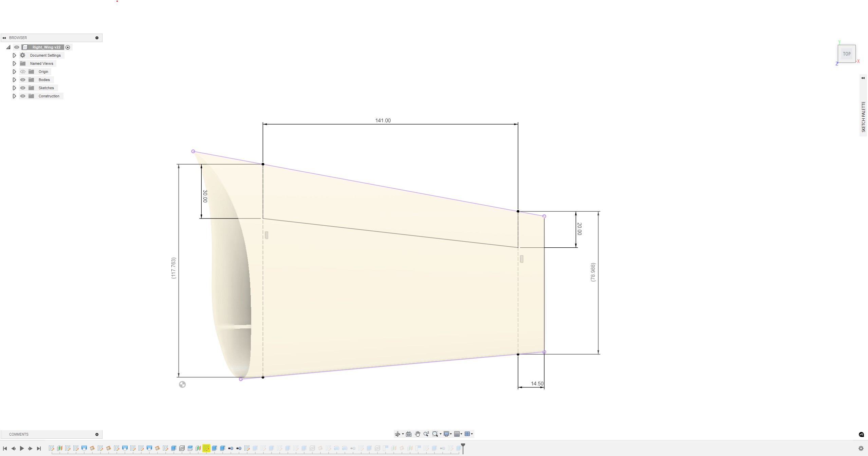Expand the Comments panel
Image resolution: width=868 pixels, height=456 pixels.
(97, 434)
